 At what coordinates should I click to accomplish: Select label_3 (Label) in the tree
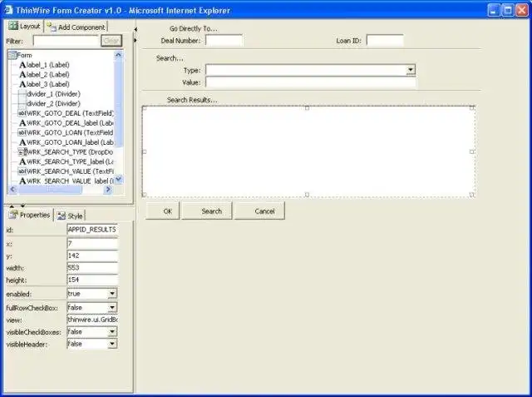pyautogui.click(x=48, y=84)
